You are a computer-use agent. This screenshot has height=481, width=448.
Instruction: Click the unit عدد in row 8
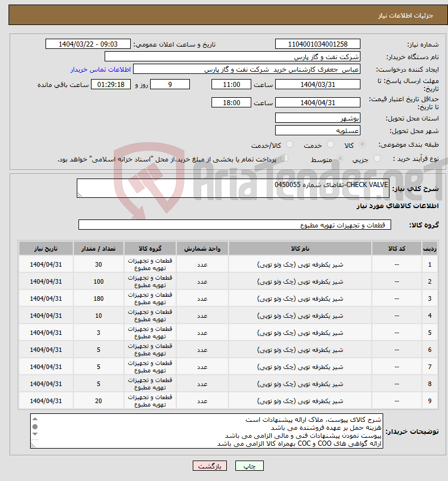pos(202,384)
